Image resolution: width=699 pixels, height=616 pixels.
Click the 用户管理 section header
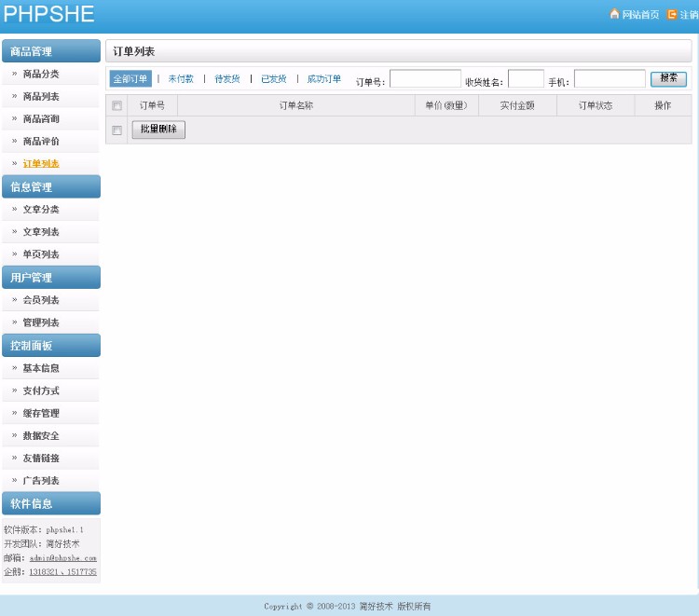click(51, 277)
